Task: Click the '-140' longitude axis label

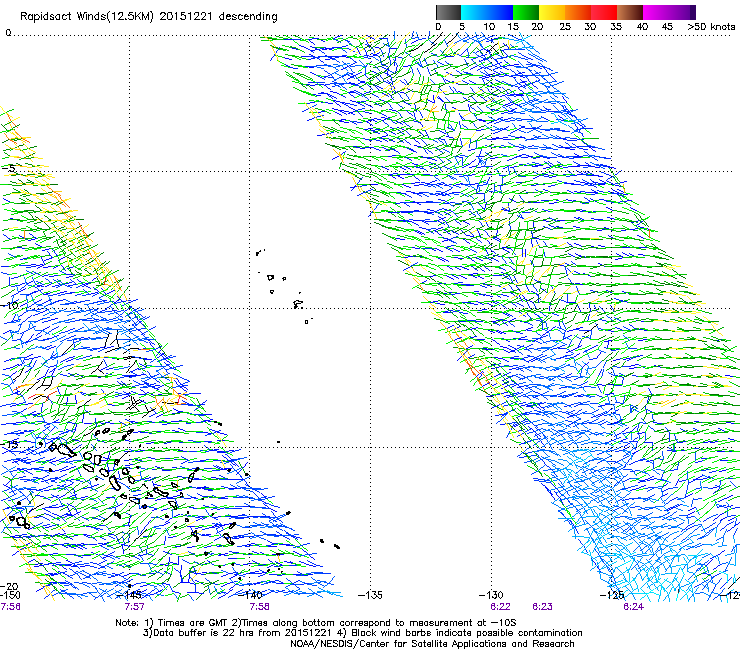Action: pyautogui.click(x=252, y=595)
